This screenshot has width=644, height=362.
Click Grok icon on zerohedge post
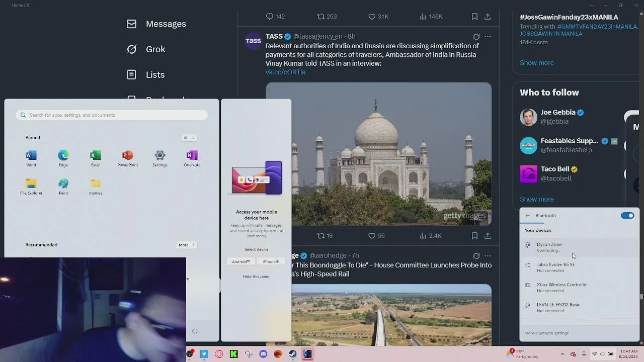(x=476, y=256)
